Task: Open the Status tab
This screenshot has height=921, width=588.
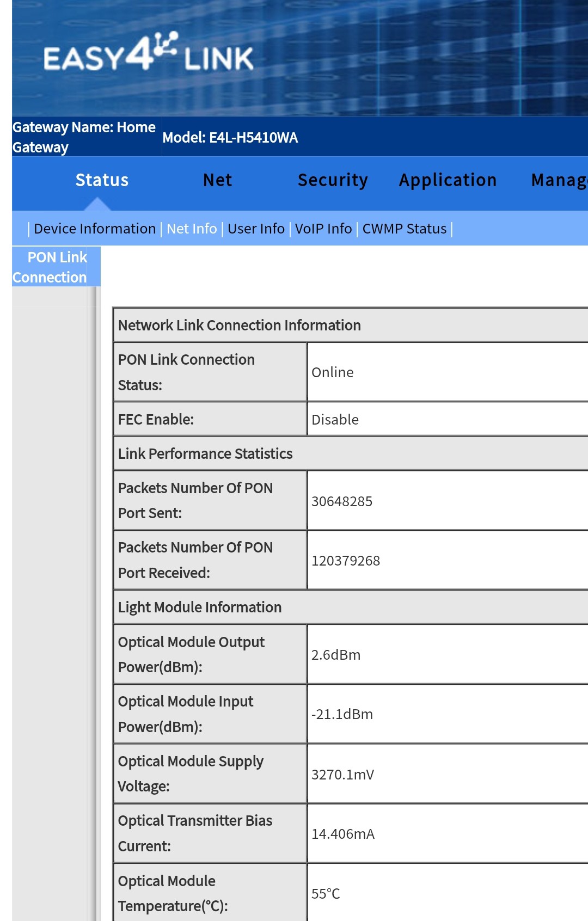Action: pos(102,180)
